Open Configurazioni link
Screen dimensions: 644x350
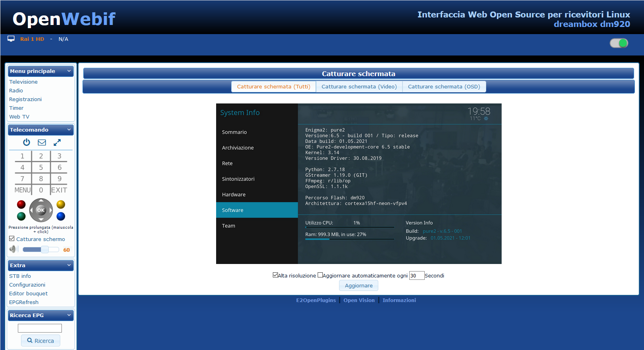pos(27,285)
